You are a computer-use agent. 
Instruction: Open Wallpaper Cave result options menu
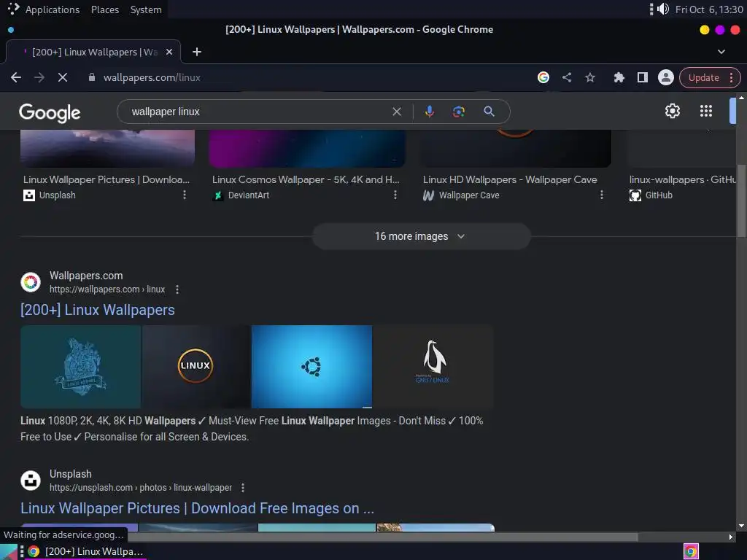click(x=601, y=195)
